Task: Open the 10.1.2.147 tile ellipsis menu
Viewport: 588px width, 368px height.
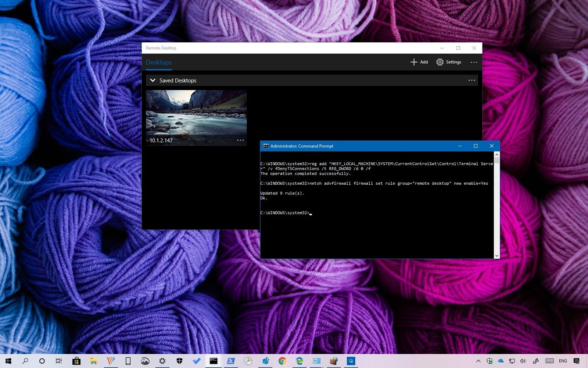Action: point(240,140)
